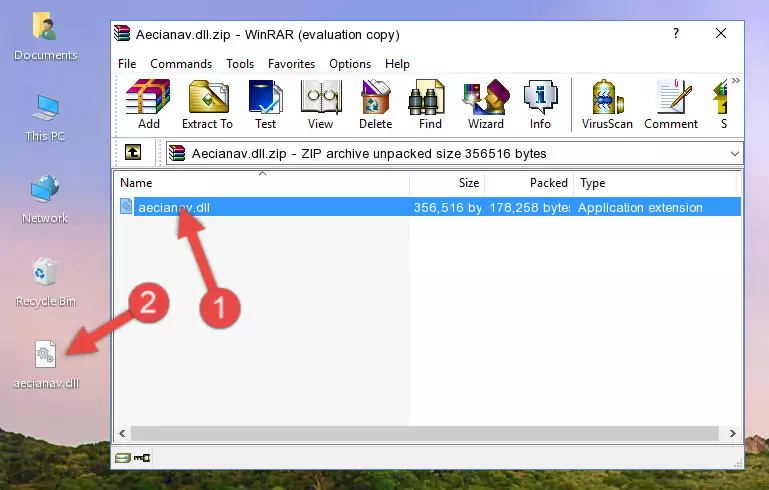Open the Favorites menu
Screen dimensions: 769x490
click(291, 64)
